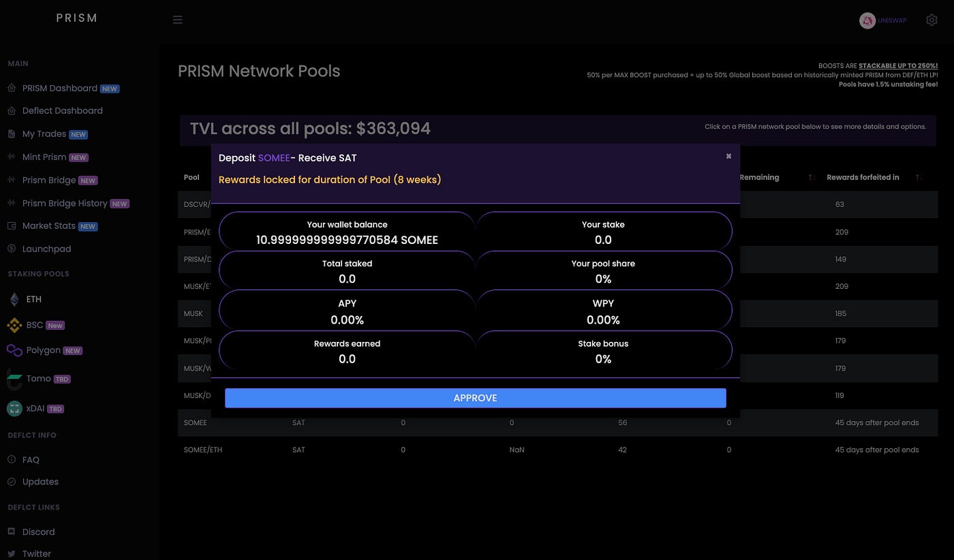954x560 pixels.
Task: Click the Deflect Dashboard home icon
Action: 12,110
